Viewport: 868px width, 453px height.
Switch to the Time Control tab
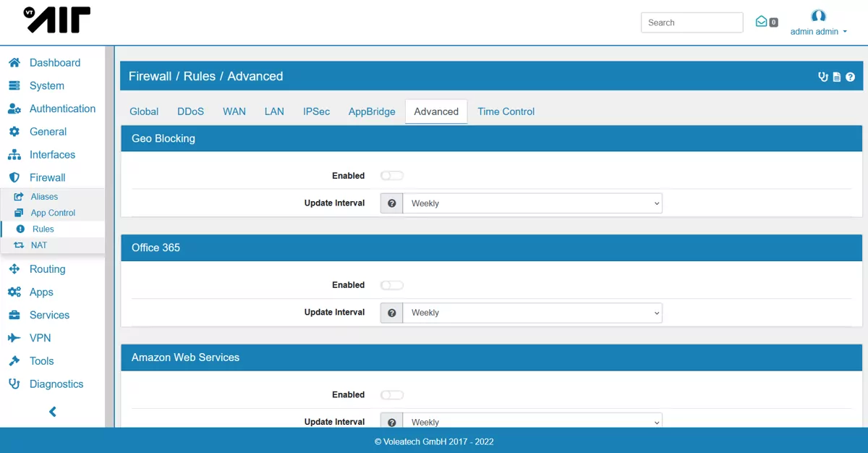click(506, 111)
